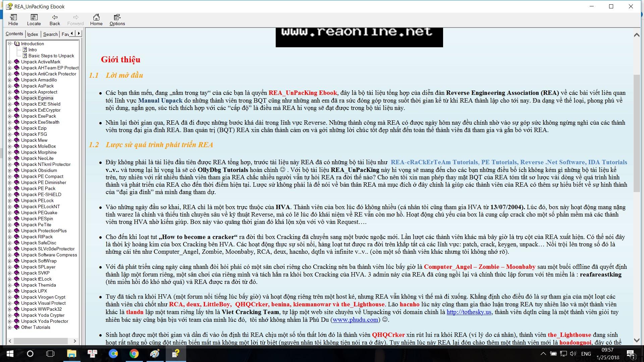Image resolution: width=644 pixels, height=362 pixels.
Task: Open the www.phudu.com hyperlink
Action: click(355, 320)
